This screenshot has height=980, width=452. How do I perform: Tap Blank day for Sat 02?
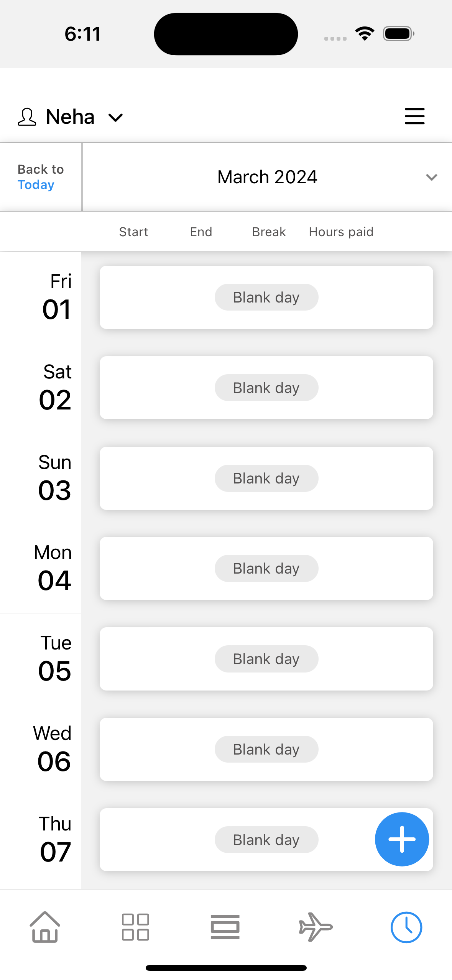tap(266, 388)
